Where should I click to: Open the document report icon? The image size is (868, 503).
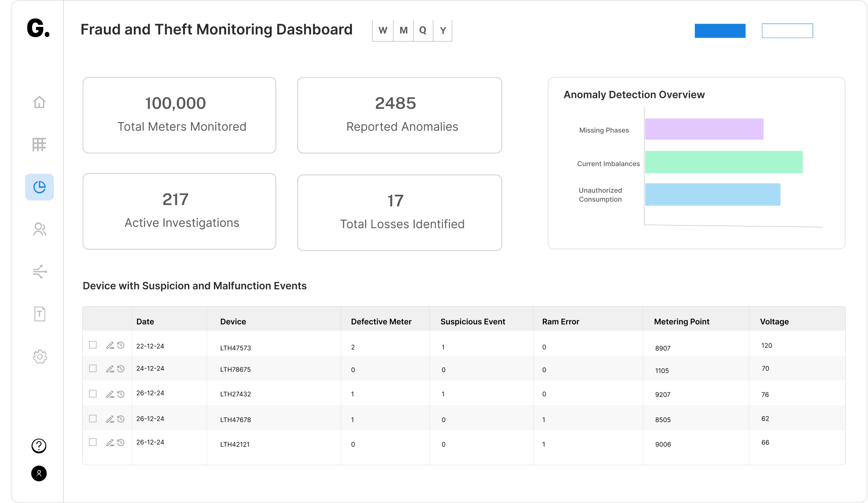pyautogui.click(x=39, y=314)
